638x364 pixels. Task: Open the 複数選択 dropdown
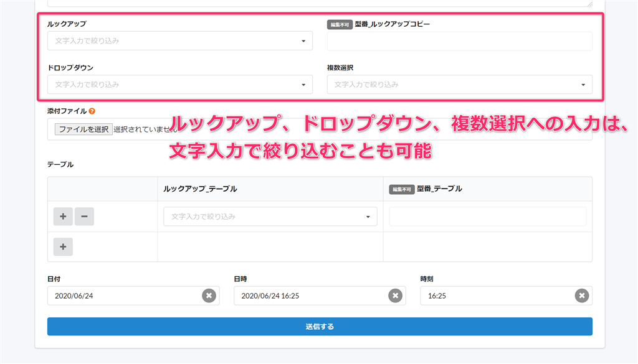point(459,85)
